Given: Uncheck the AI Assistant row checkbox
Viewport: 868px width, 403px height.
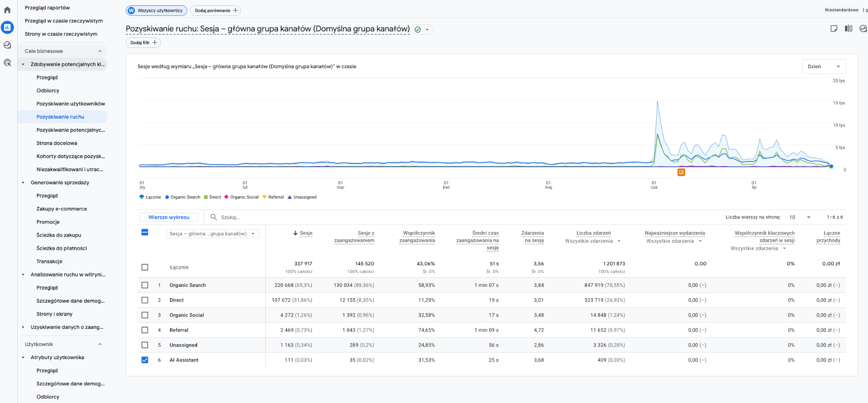Looking at the screenshot, I should [x=145, y=360].
